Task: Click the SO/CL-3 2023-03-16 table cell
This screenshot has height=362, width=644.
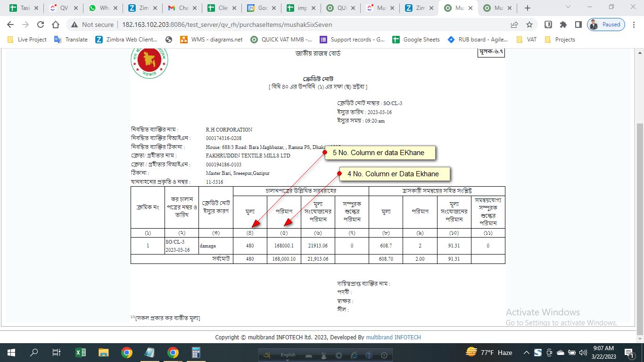Action: coord(182,246)
